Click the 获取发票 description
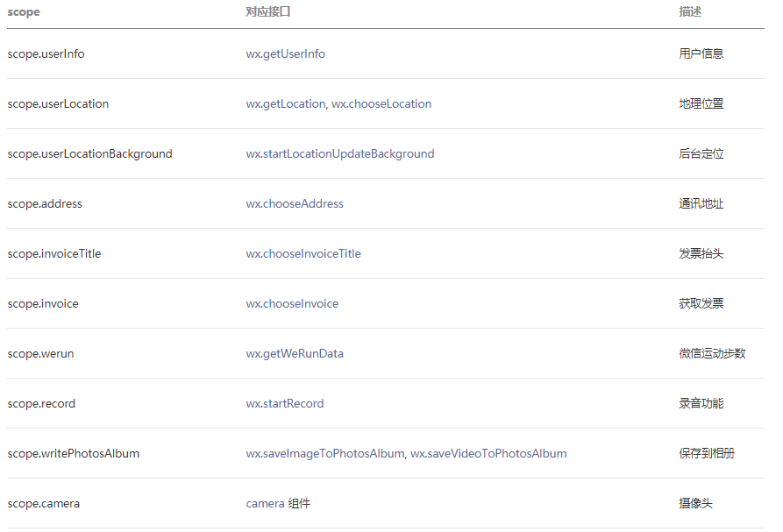Screen dimensions: 783x532 [x=701, y=303]
